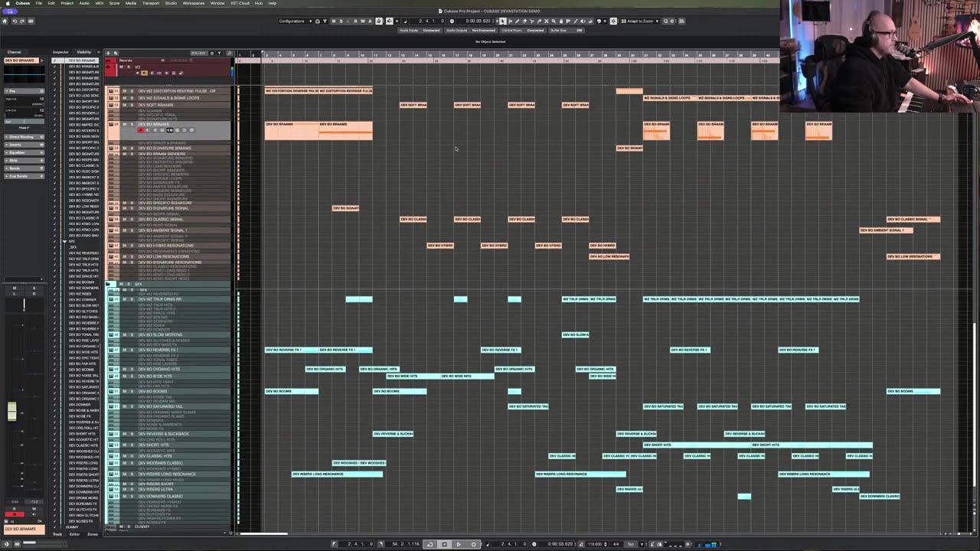The image size is (980, 551).
Task: Toggle the Snap button left of Adapt to Zoom
Action: tap(613, 21)
